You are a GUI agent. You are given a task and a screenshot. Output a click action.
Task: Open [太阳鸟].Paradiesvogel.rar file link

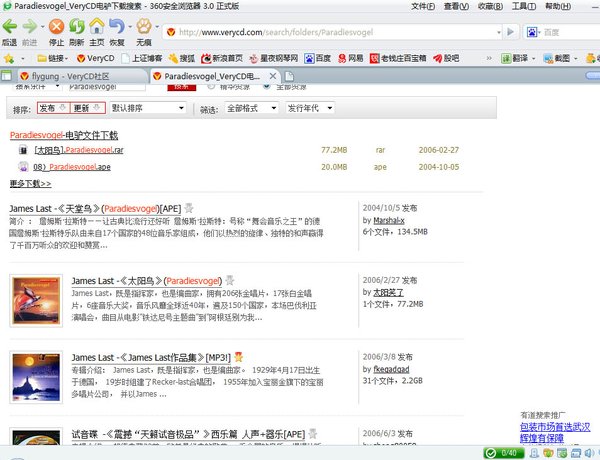tap(79, 150)
